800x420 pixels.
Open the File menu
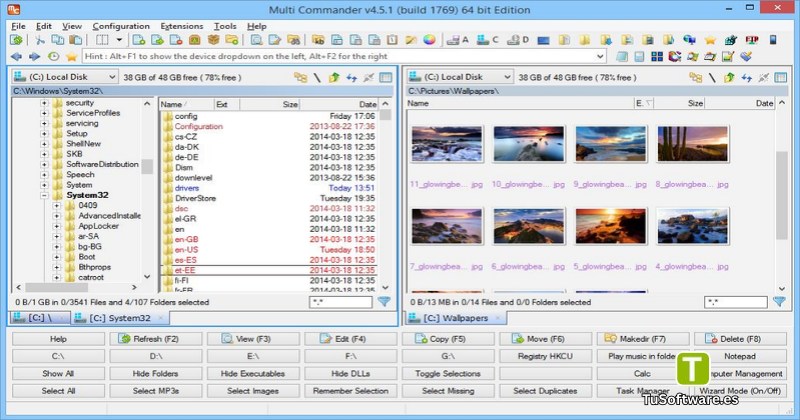click(18, 26)
